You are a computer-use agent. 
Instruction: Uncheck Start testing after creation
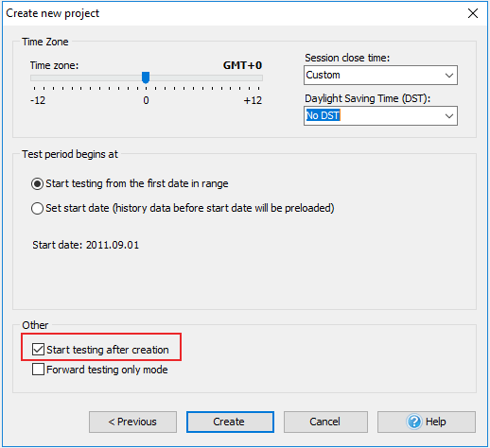tap(38, 350)
